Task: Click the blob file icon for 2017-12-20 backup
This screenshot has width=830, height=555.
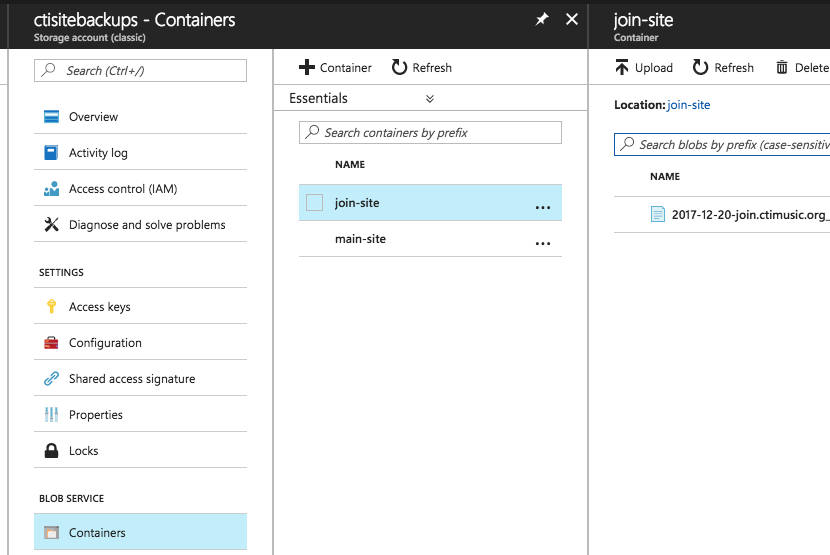Action: pos(657,214)
